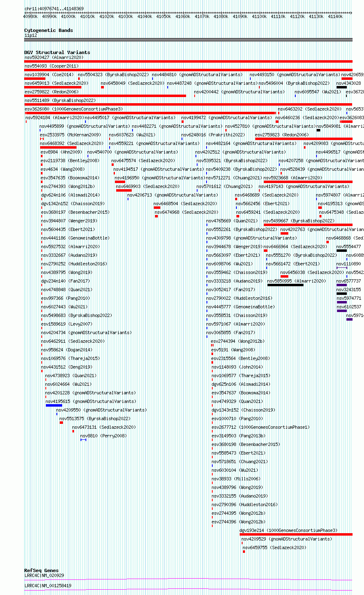Click label dgv624n106 (Alsmadi2014)
Viewport: 364px width, 595px height.
point(70,195)
